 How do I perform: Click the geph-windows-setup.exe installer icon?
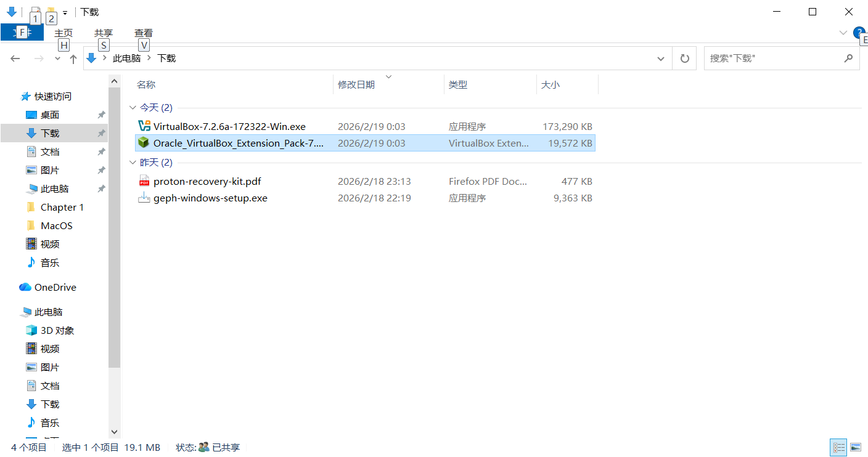144,198
